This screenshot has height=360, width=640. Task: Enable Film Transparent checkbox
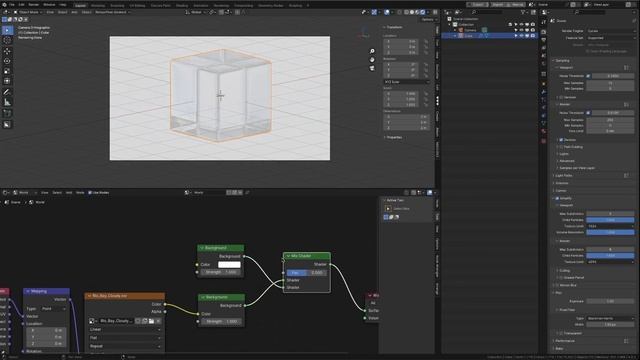coord(561,333)
